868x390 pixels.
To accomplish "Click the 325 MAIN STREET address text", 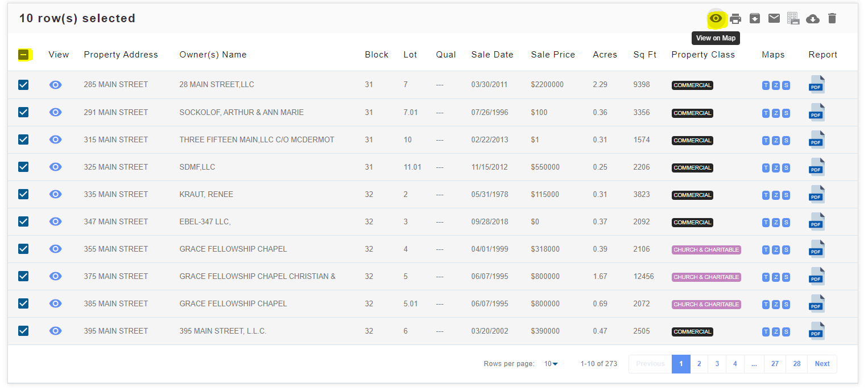I will click(x=116, y=167).
